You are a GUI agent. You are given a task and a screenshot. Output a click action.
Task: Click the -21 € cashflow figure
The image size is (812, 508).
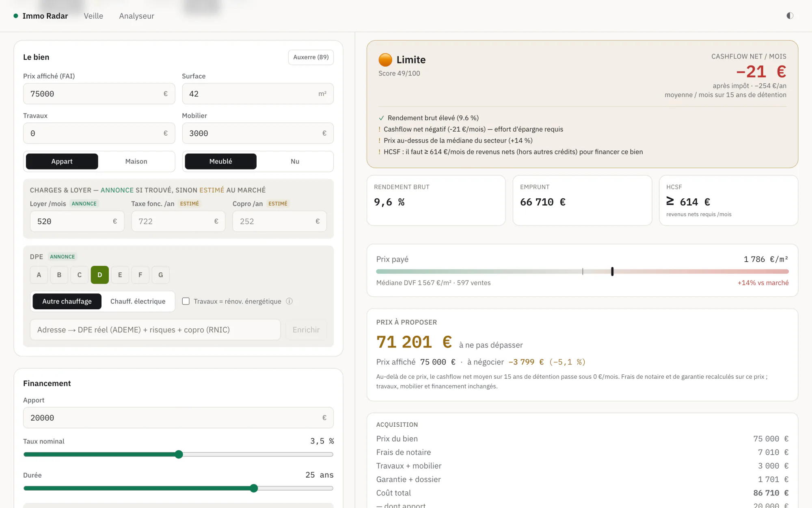click(761, 72)
